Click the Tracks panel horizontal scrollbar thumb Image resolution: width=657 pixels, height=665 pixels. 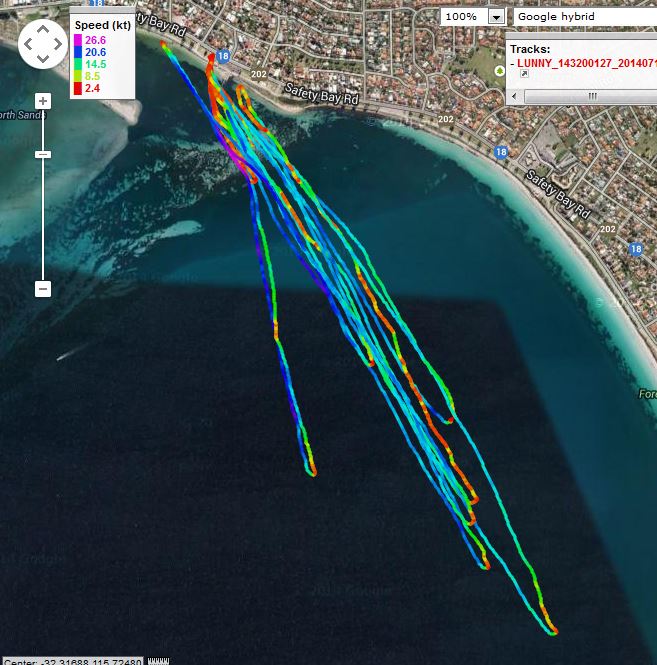(591, 96)
